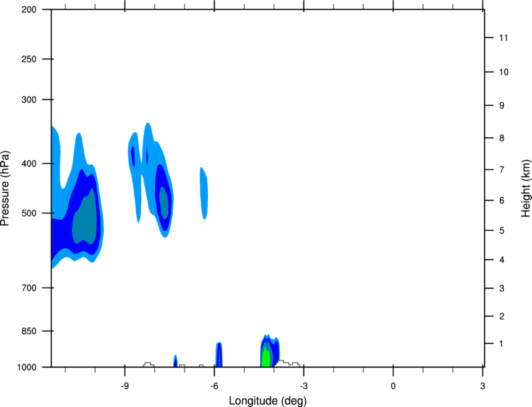Click height tick label 2
The height and width of the screenshot is (407, 532).
(x=502, y=316)
